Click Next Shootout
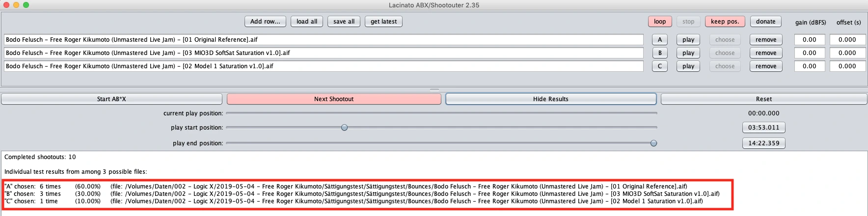Viewport: 868px width, 216px height. click(334, 99)
